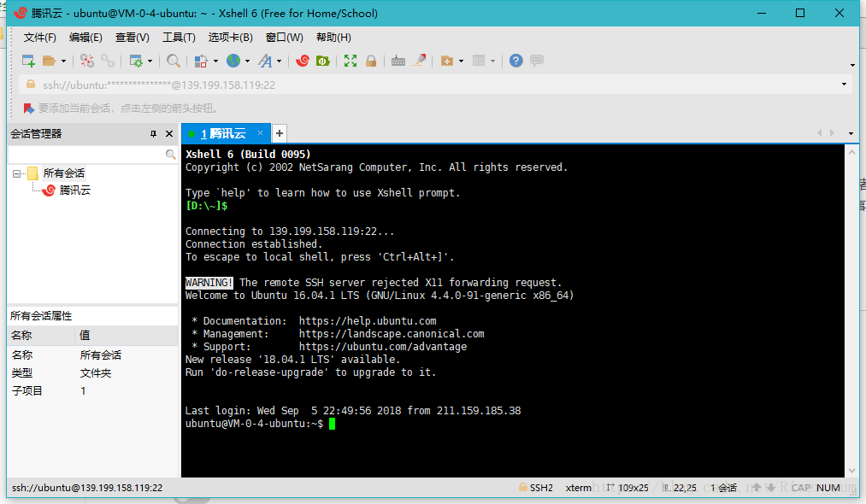Click the Open session folder icon

tap(49, 61)
